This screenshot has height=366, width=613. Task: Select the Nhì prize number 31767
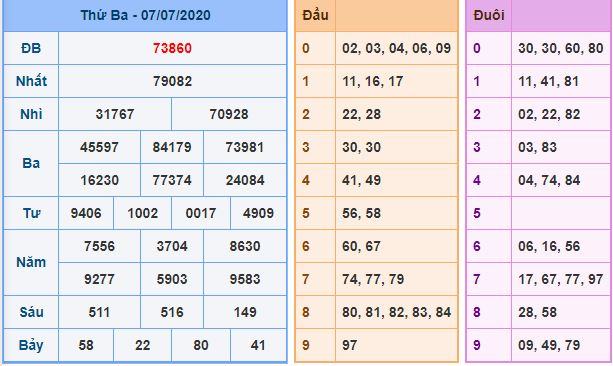pyautogui.click(x=115, y=114)
